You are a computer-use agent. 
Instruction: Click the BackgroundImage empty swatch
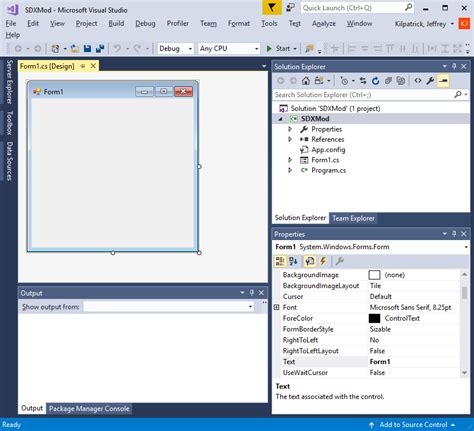[x=374, y=275]
